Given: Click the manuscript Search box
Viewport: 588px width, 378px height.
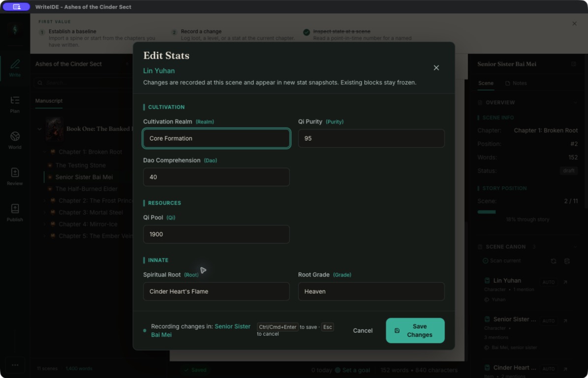Looking at the screenshot, I should (x=83, y=83).
